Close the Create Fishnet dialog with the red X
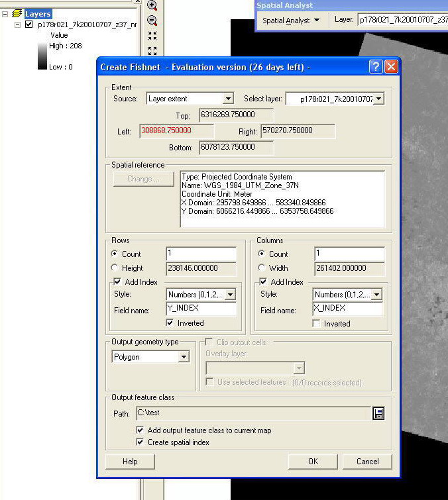 (391, 67)
